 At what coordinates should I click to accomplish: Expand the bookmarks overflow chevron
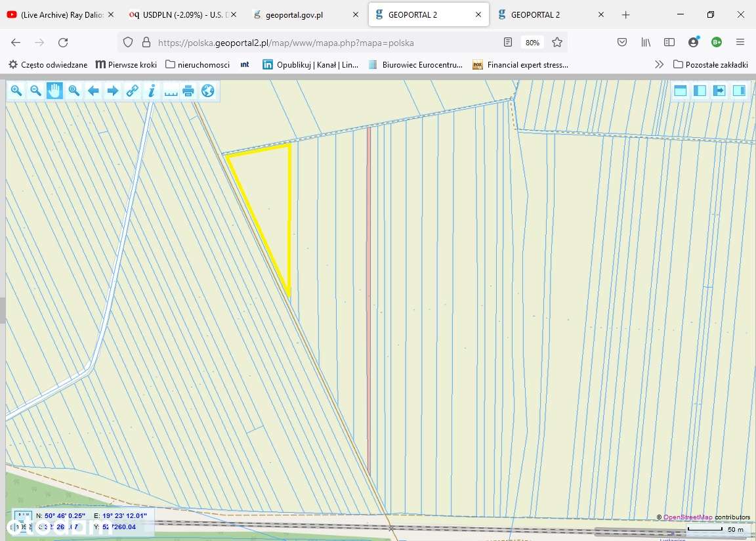click(659, 64)
